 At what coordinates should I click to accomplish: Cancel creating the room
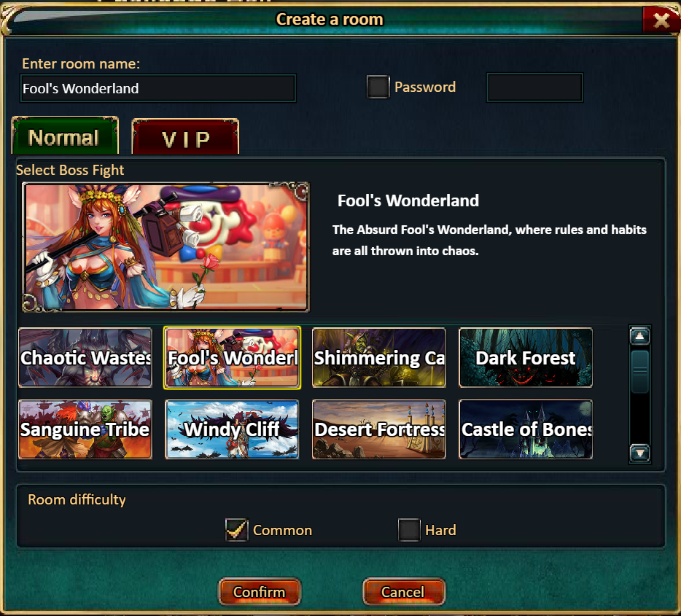(x=403, y=592)
